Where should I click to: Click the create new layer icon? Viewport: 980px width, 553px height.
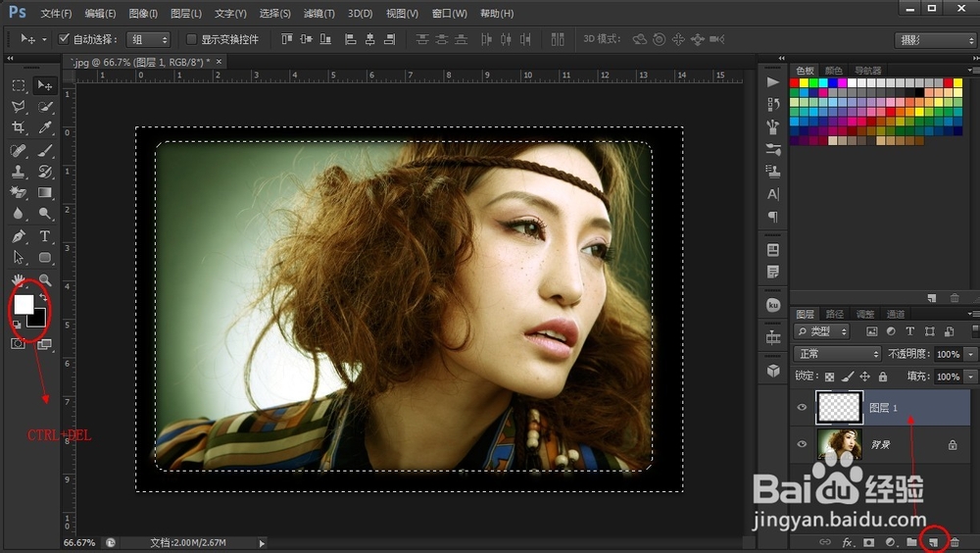pos(934,541)
